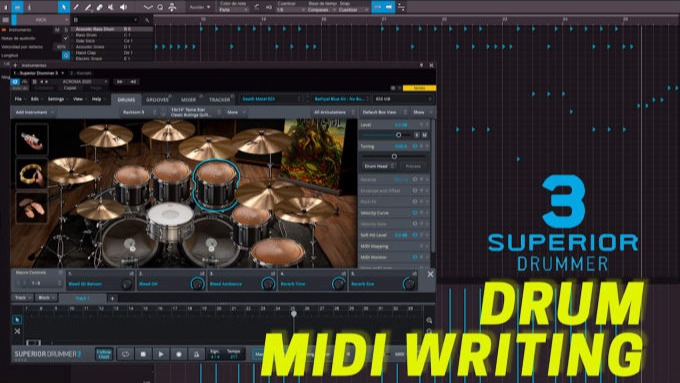Toggle the audition notes checkbox
The width and height of the screenshot is (680, 383).
[66, 38]
